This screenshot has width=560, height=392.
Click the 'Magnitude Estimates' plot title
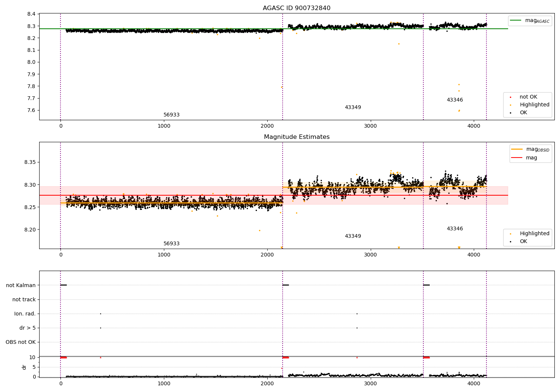(x=296, y=137)
